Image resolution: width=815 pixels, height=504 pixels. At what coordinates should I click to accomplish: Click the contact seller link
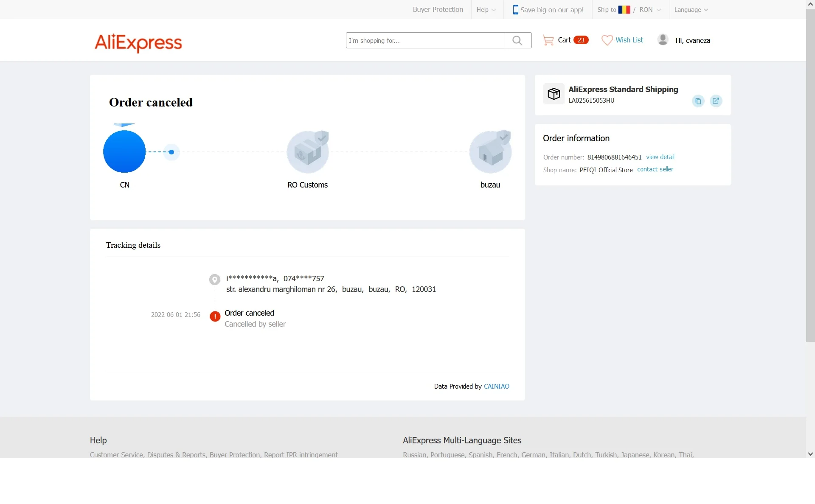655,169
